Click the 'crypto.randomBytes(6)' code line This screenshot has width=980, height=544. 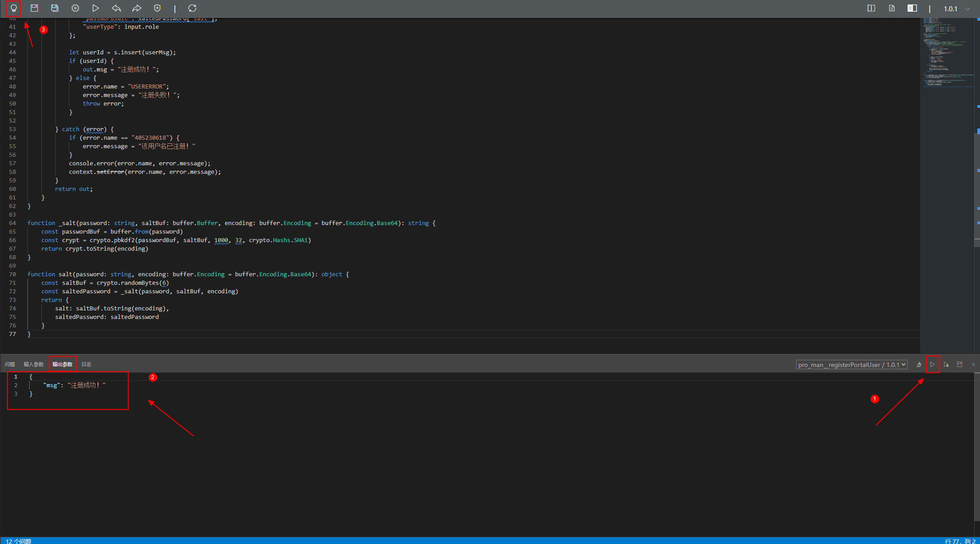[x=105, y=283]
